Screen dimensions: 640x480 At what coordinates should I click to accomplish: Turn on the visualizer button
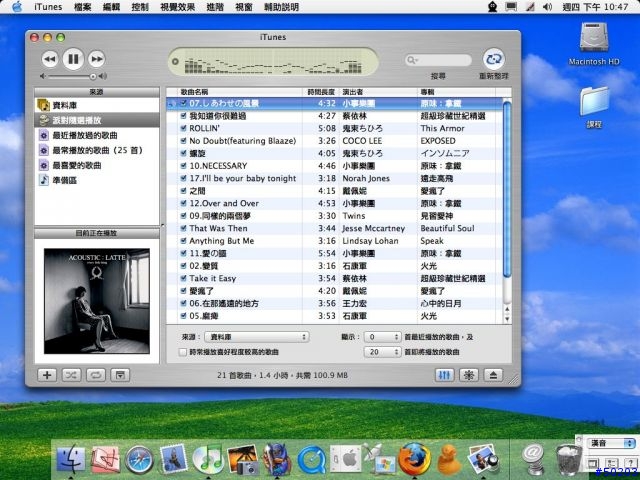469,375
